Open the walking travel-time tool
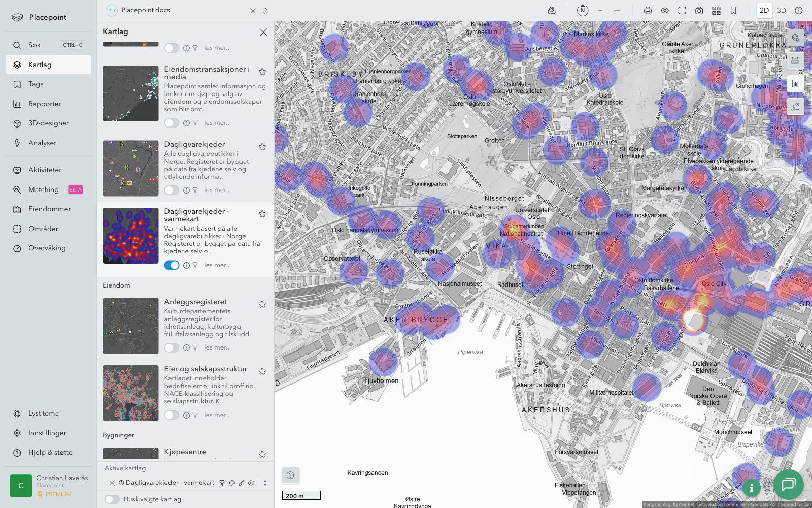 pos(795,106)
